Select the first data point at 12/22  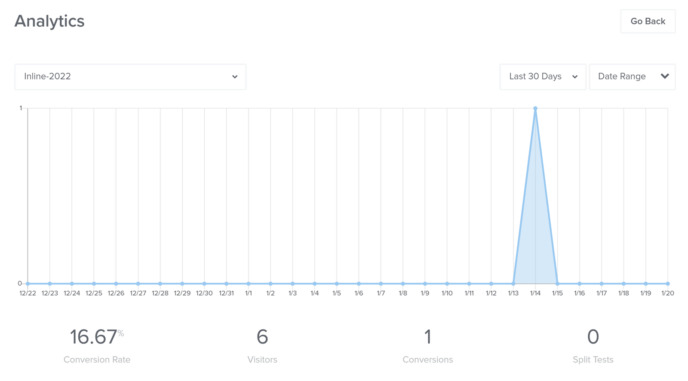(x=28, y=284)
